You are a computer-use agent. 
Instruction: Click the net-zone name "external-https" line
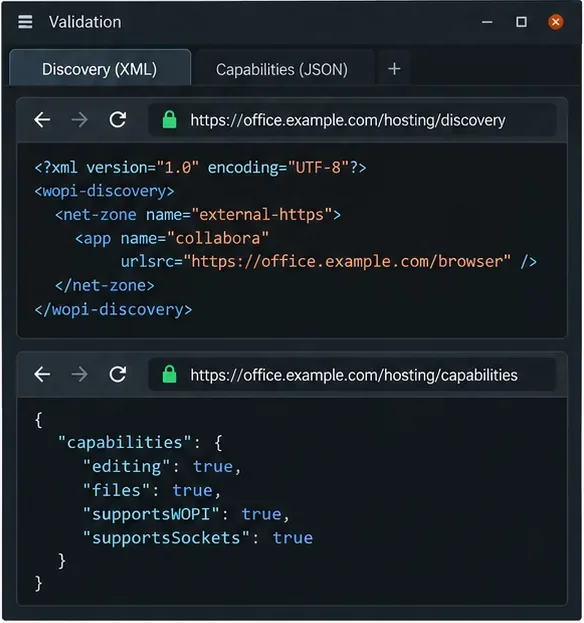point(198,215)
